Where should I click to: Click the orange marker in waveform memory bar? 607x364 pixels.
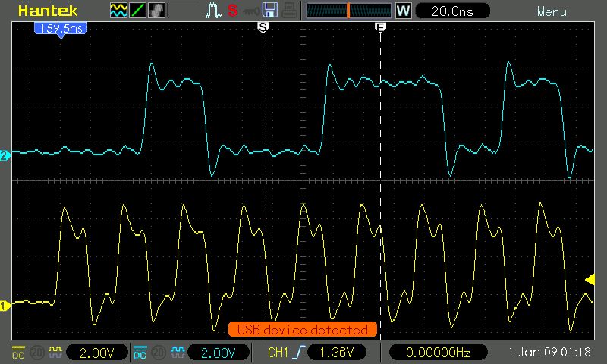(x=348, y=11)
